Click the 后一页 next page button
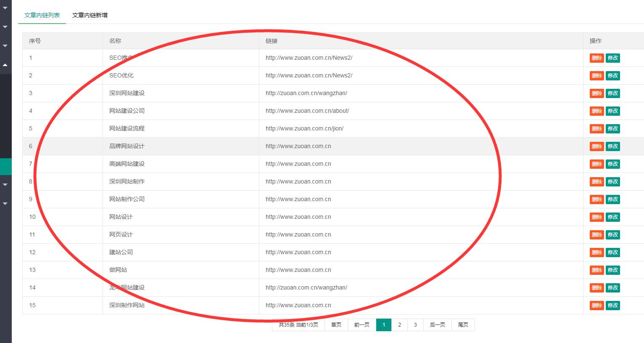The height and width of the screenshot is (343, 644). pos(437,325)
